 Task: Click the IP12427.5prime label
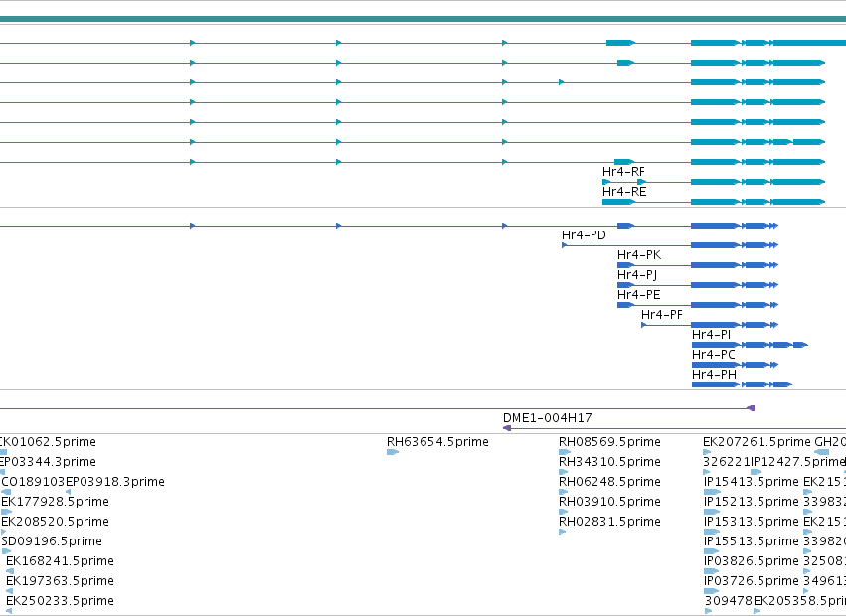click(x=798, y=462)
